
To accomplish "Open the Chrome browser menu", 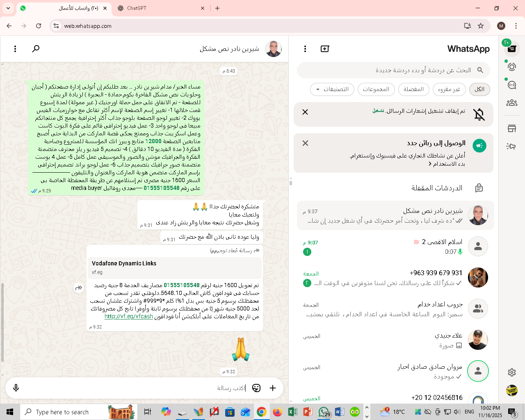I will (x=516, y=25).
